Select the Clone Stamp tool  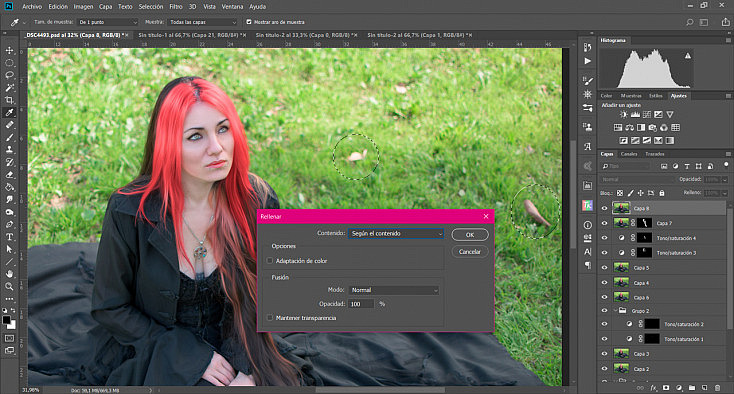click(x=9, y=150)
